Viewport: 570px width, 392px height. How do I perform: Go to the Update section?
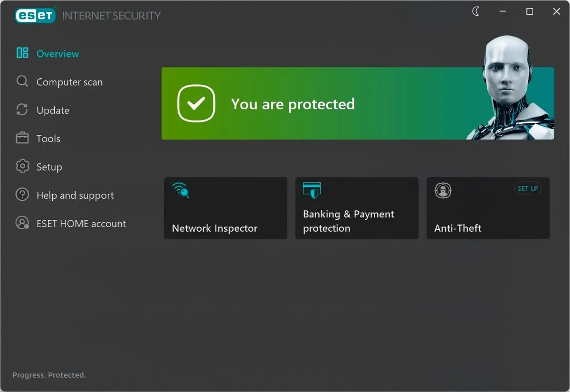point(53,111)
